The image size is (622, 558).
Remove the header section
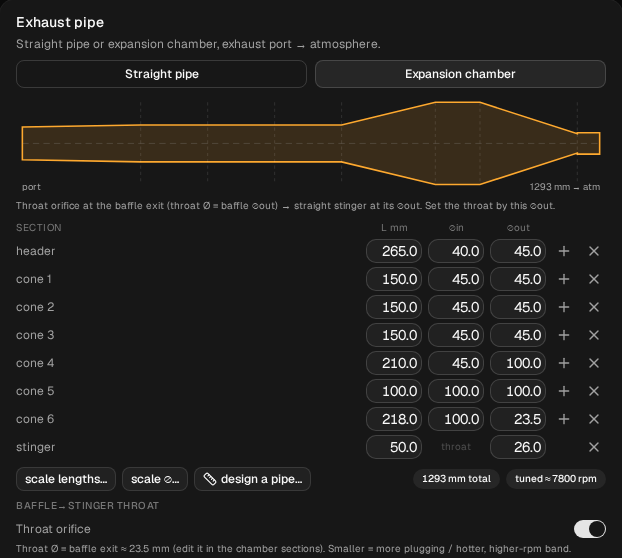click(x=594, y=251)
